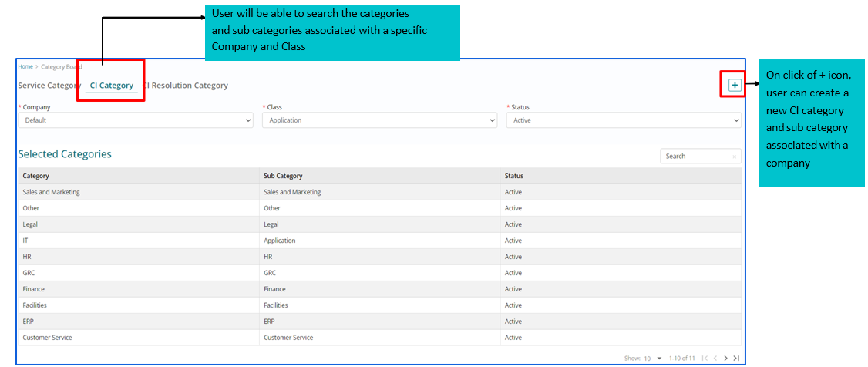Open the Status dropdown
The image size is (868, 367).
[623, 120]
